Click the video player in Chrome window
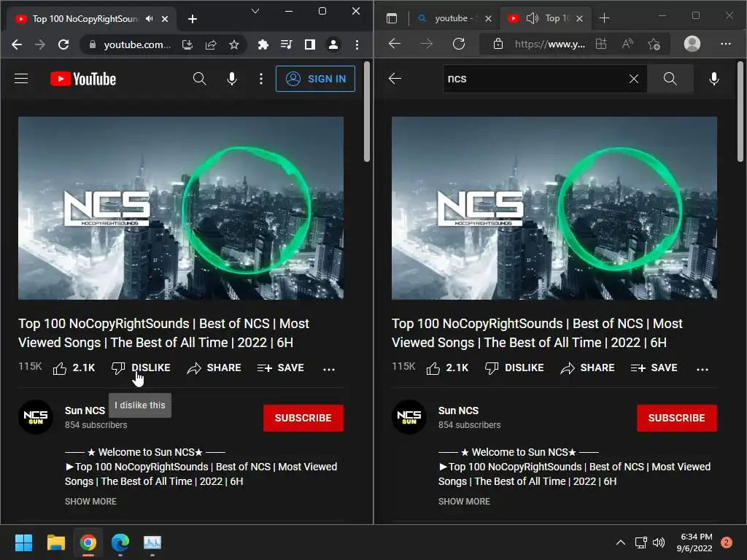 tap(181, 208)
